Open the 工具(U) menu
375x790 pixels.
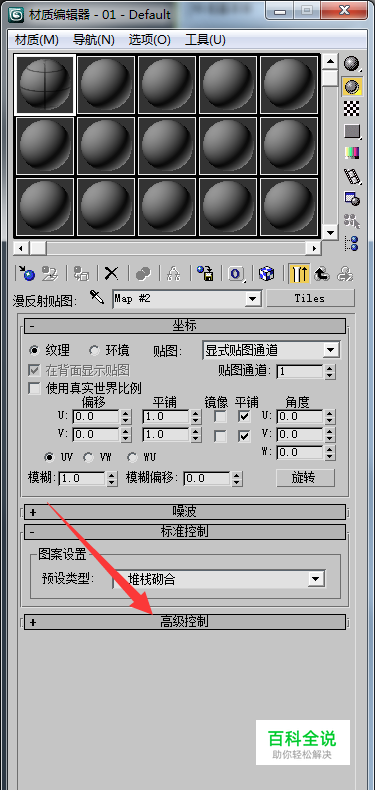pos(205,40)
